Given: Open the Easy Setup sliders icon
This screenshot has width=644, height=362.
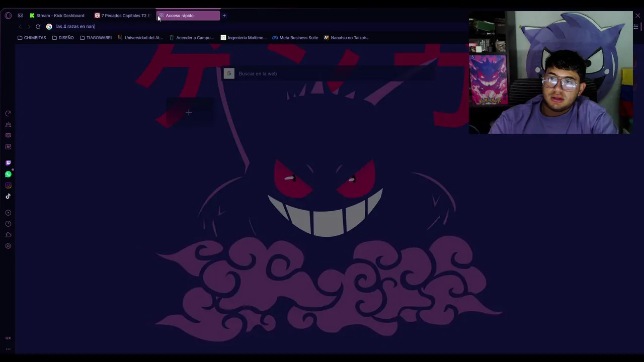Looking at the screenshot, I should (635, 27).
